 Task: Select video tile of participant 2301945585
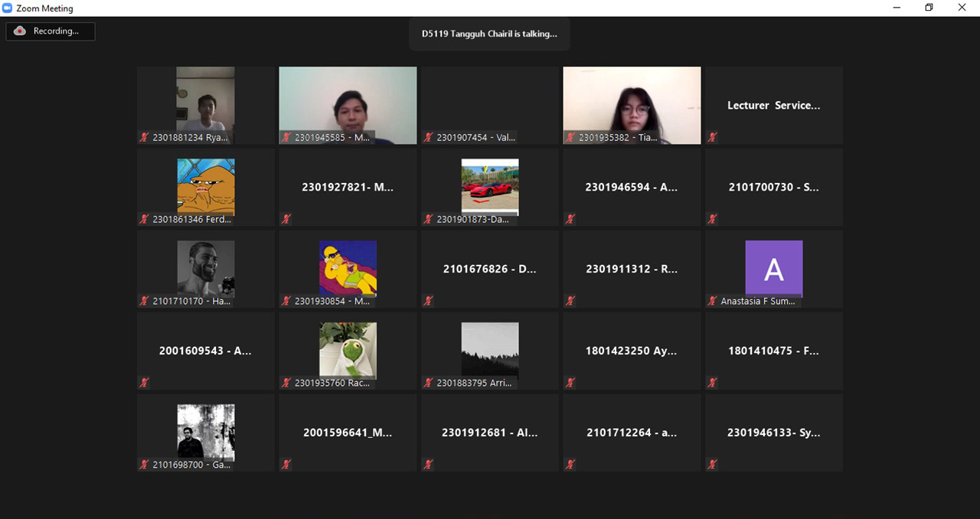(x=348, y=105)
